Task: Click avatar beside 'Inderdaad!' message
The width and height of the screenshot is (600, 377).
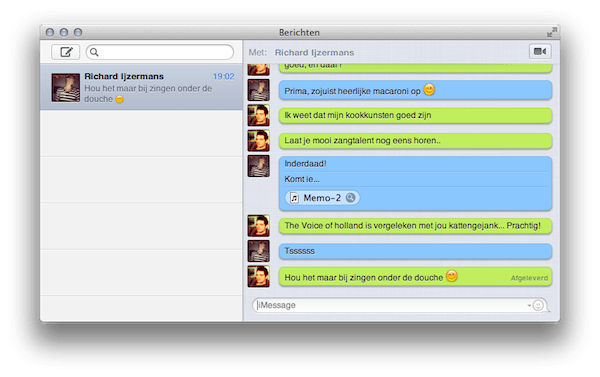Action: 259,166
